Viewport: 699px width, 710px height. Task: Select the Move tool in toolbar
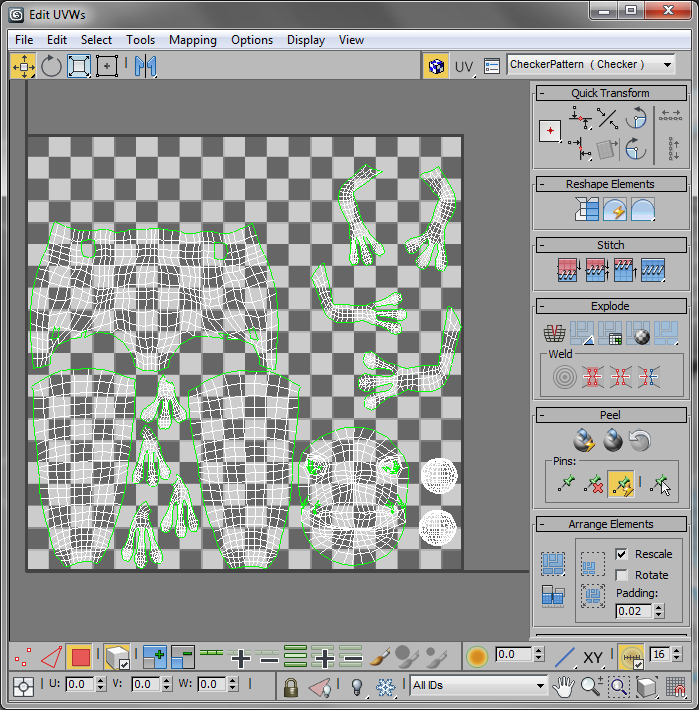[x=23, y=67]
